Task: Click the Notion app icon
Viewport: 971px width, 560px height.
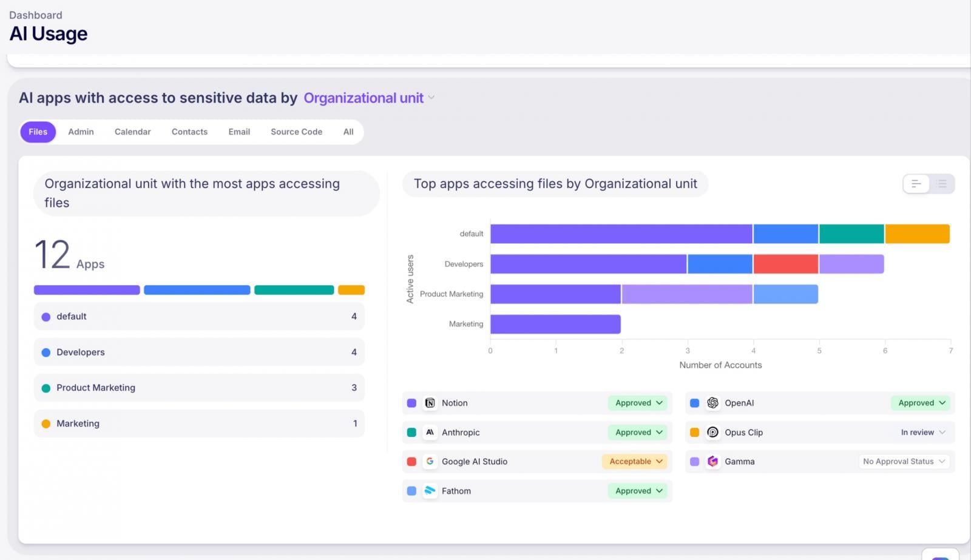Action: [x=430, y=402]
